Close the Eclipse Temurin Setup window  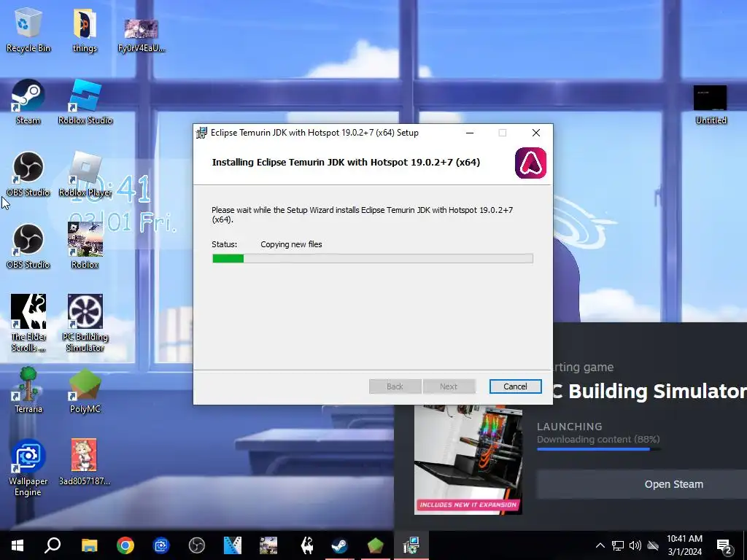coord(536,133)
